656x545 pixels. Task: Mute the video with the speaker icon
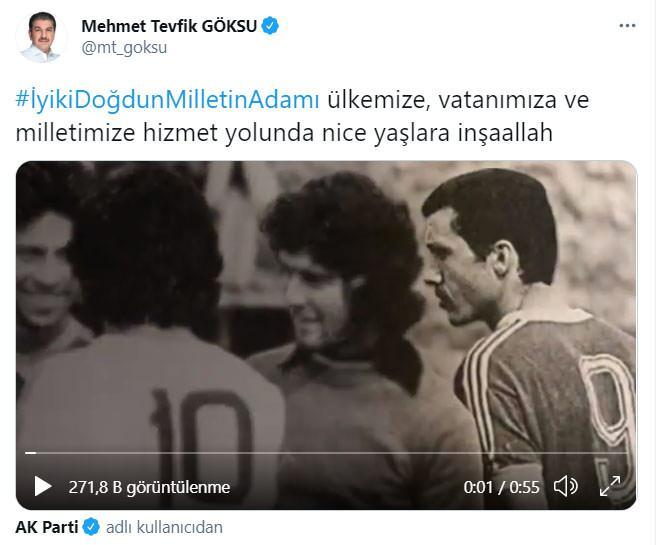[x=566, y=486]
